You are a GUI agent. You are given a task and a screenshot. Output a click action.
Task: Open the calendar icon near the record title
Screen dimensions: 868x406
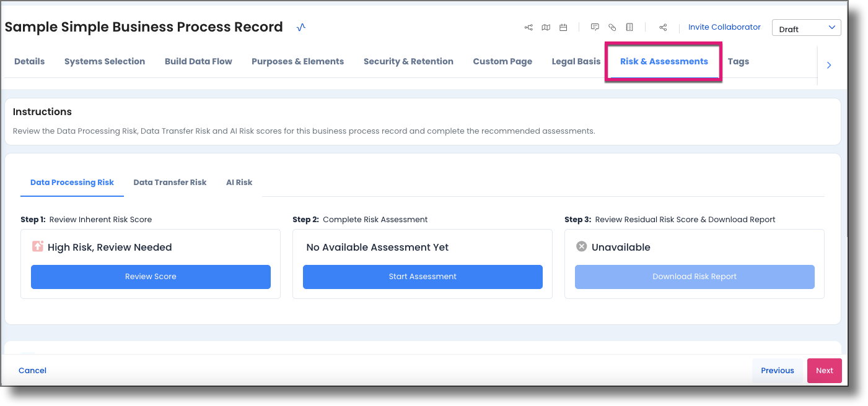(563, 27)
